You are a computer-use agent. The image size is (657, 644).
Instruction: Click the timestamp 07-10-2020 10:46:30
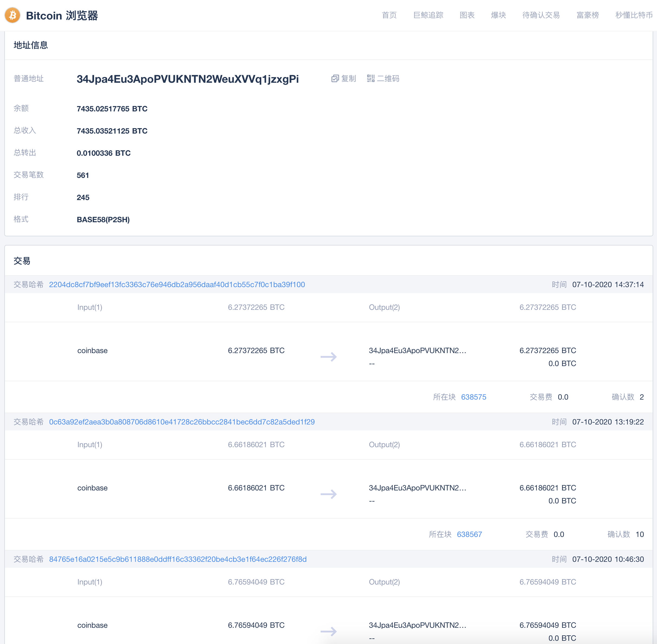608,559
